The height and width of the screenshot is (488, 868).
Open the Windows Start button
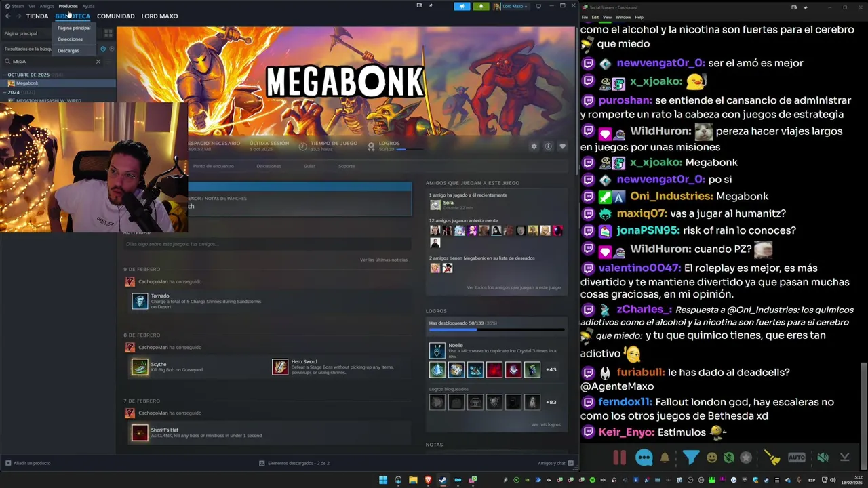pyautogui.click(x=383, y=480)
